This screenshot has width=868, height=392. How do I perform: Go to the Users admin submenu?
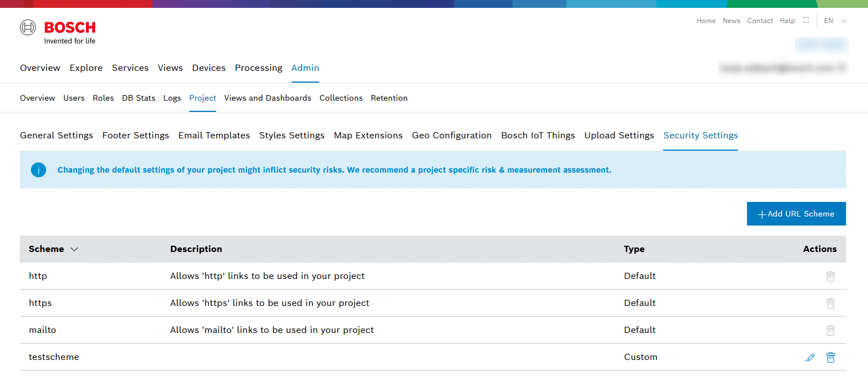[74, 98]
